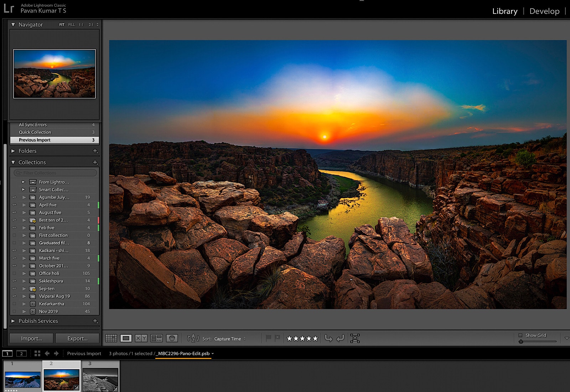
Task: Toggle sort direction A-Z icon
Action: point(193,338)
